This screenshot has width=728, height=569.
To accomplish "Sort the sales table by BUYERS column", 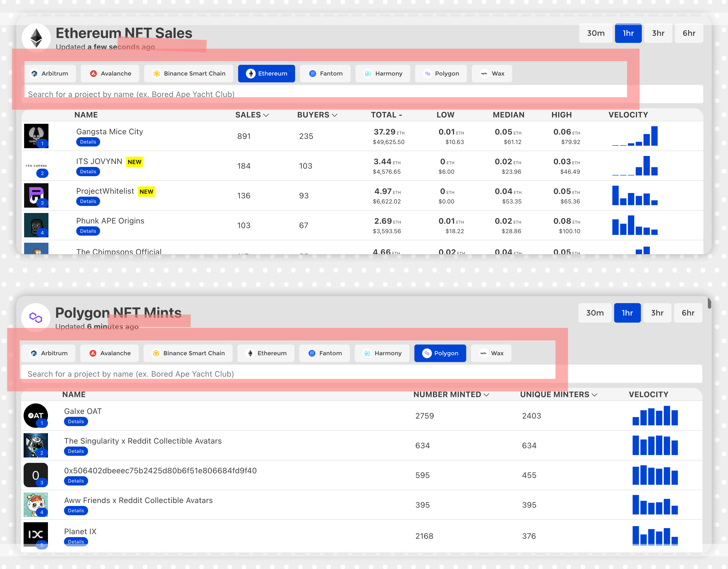I will click(317, 115).
